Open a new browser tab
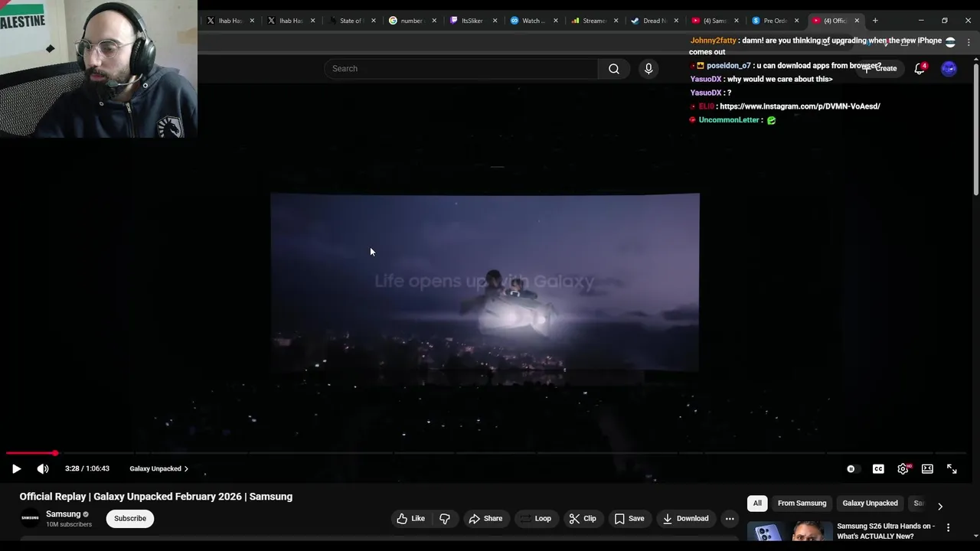Screen dimensions: 980x551 point(875,21)
